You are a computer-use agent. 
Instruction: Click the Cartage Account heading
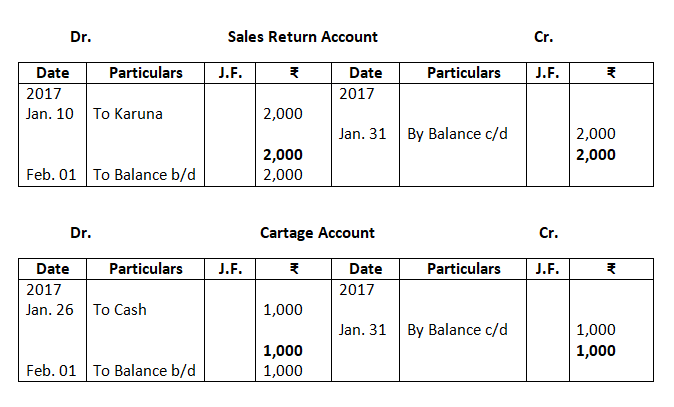[x=317, y=233]
